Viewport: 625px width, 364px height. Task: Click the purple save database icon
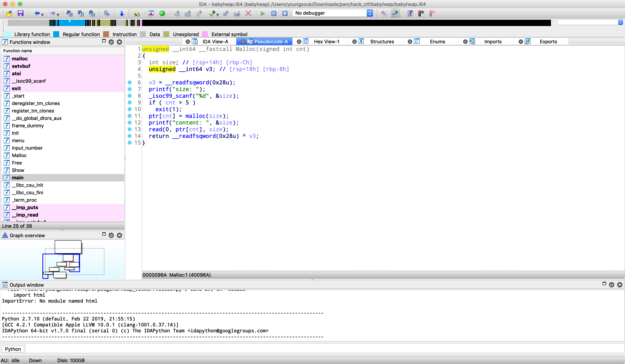click(21, 13)
